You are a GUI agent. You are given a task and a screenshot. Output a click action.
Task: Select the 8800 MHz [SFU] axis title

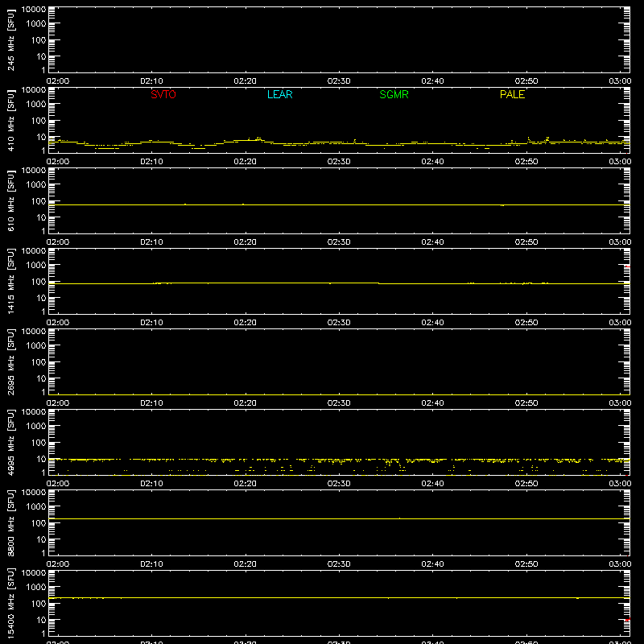[x=10, y=522]
